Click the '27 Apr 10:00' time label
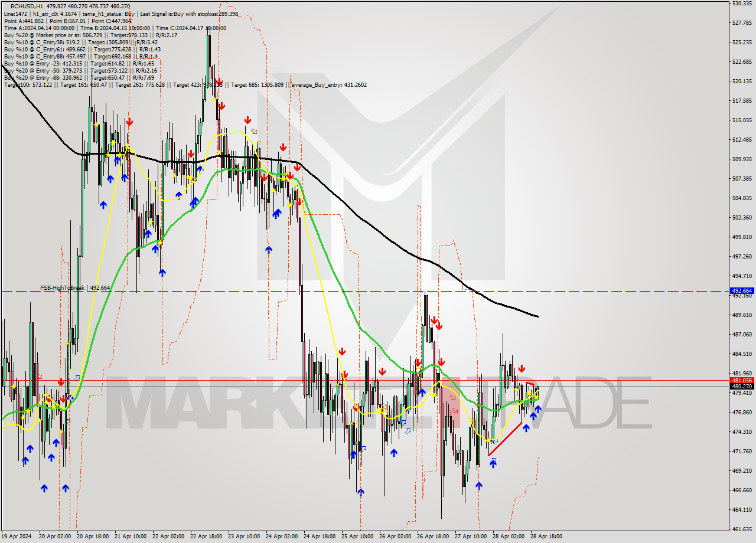Viewport: 756px width, 543px height. click(x=471, y=537)
